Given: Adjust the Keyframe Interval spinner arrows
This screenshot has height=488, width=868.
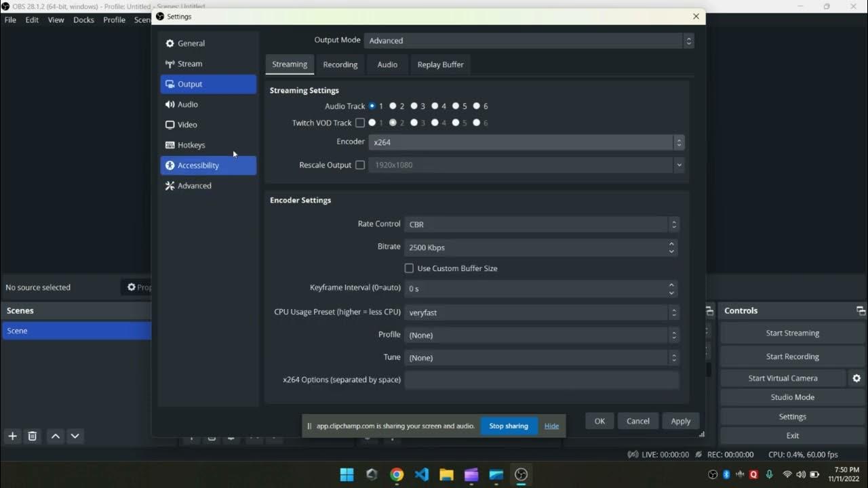Looking at the screenshot, I should tap(671, 289).
